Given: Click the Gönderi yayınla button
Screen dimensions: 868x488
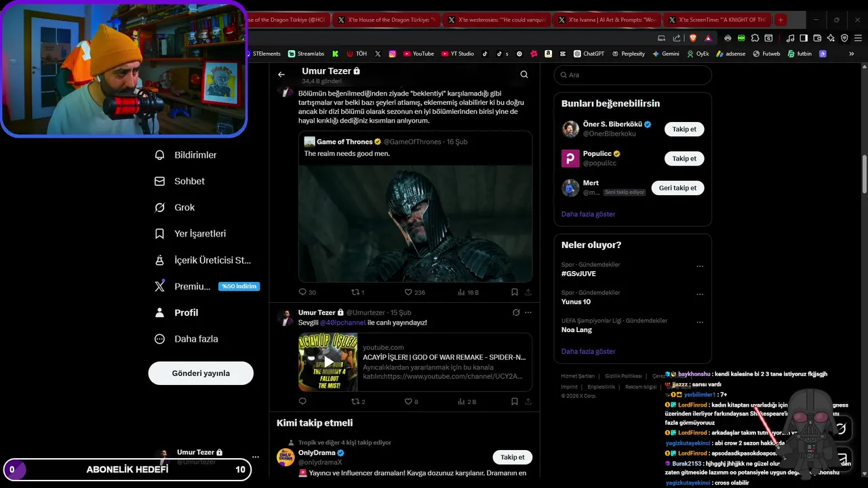Looking at the screenshot, I should [x=201, y=373].
